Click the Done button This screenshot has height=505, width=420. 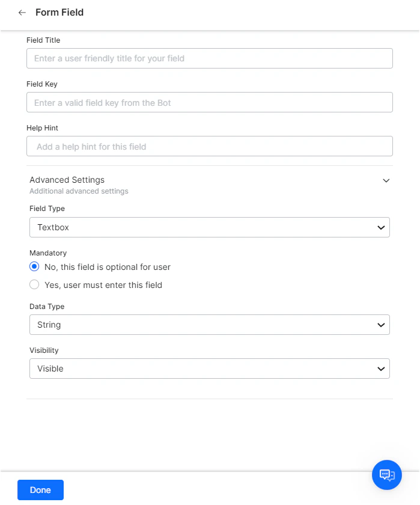(x=40, y=490)
